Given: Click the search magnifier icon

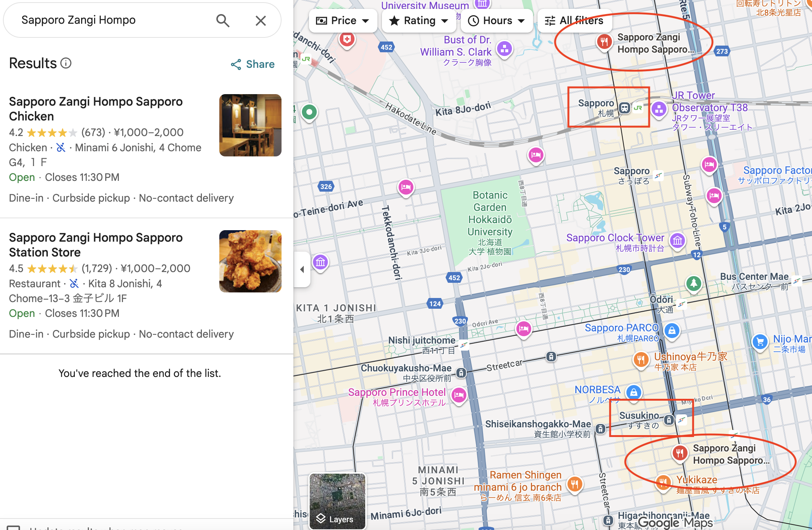Looking at the screenshot, I should tap(223, 20).
